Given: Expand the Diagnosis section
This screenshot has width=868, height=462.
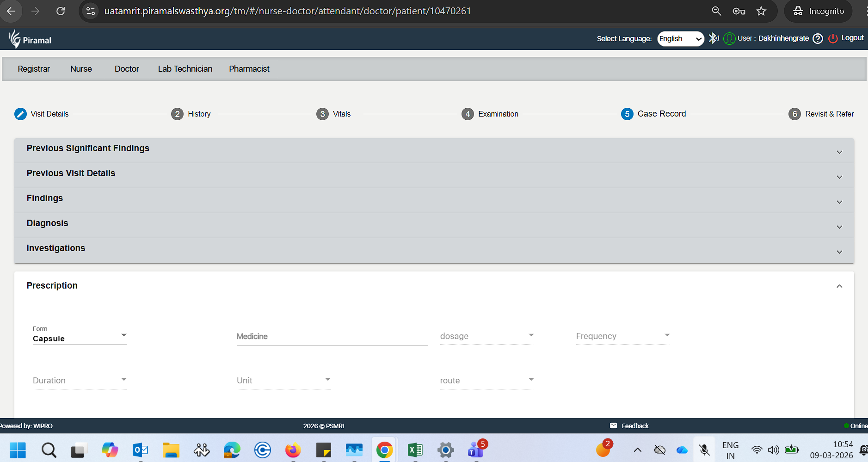Looking at the screenshot, I should click(839, 227).
